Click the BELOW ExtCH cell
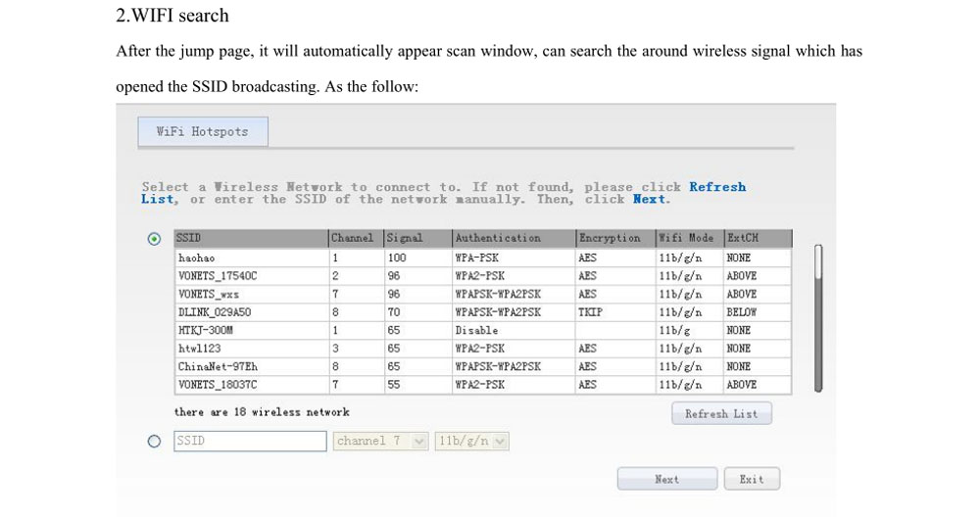 [x=758, y=311]
